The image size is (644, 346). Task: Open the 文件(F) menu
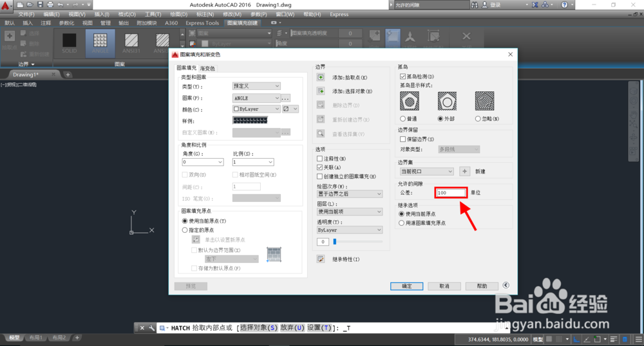[26, 14]
